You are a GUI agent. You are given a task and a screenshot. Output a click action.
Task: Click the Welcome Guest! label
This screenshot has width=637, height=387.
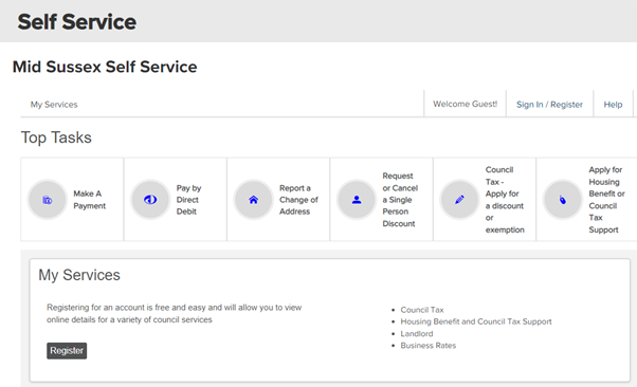coord(465,104)
